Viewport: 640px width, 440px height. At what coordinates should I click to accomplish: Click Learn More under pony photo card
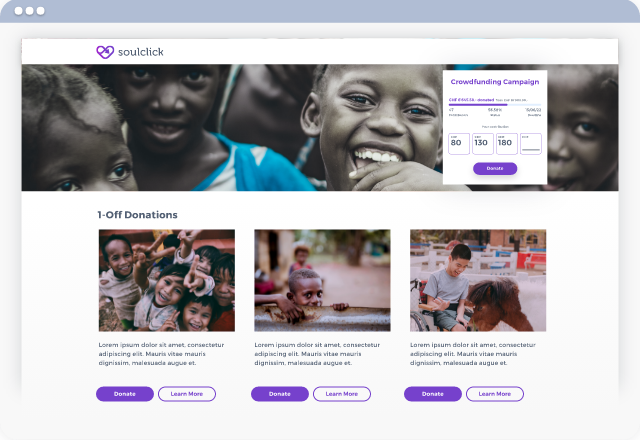pyautogui.click(x=495, y=394)
